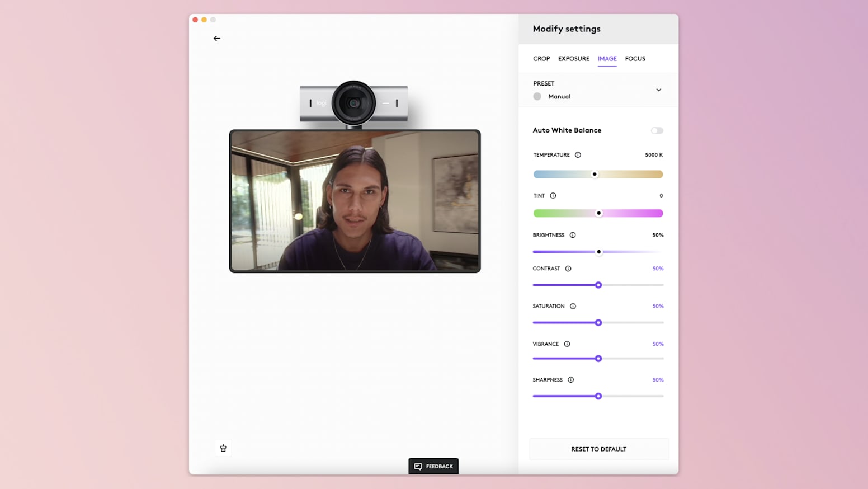Open the Manual preset selector
This screenshot has width=868, height=489.
[559, 97]
